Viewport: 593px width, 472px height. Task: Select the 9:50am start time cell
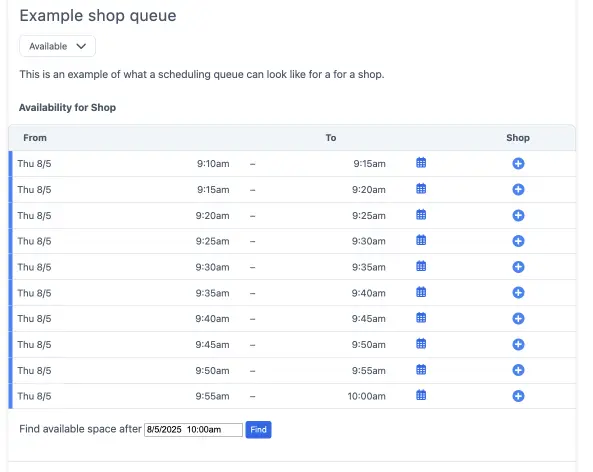point(213,371)
